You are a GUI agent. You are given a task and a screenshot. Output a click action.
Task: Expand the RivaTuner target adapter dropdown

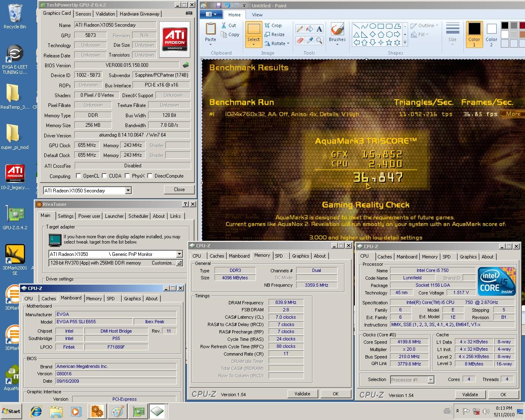click(179, 254)
